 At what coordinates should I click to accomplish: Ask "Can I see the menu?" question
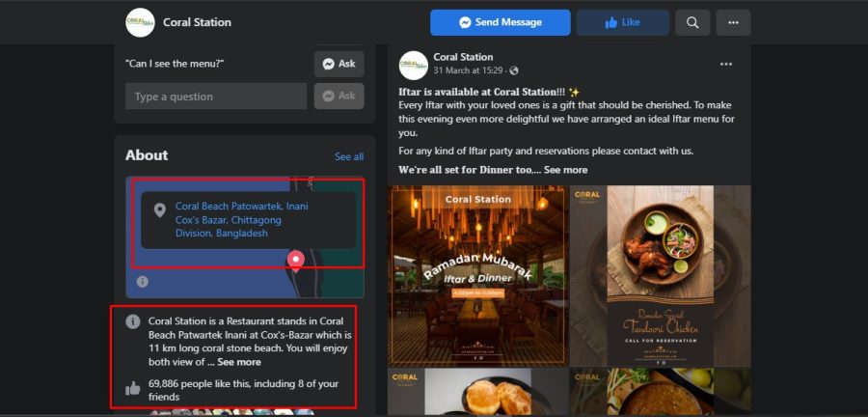click(339, 64)
